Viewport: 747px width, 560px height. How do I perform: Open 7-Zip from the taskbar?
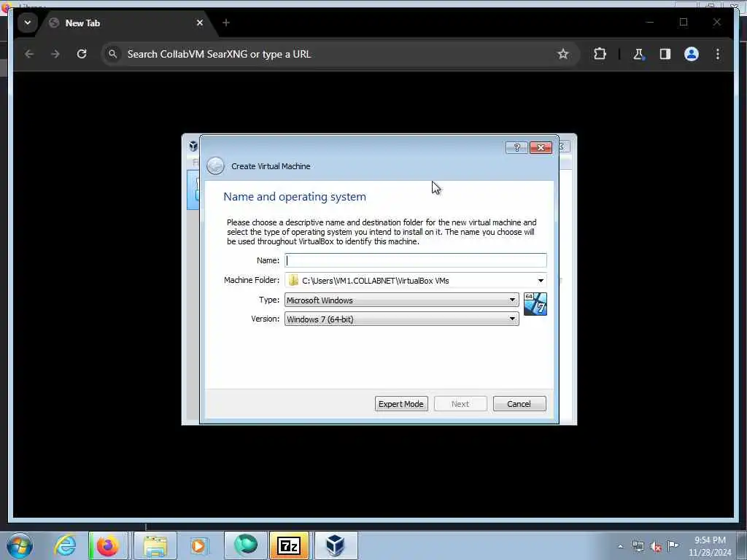pyautogui.click(x=289, y=545)
